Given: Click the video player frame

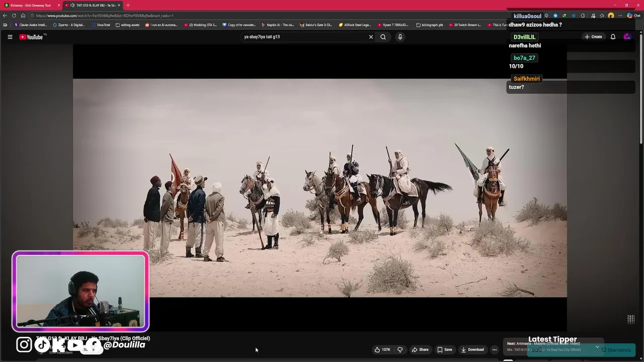Looking at the screenshot, I should pyautogui.click(x=320, y=188).
